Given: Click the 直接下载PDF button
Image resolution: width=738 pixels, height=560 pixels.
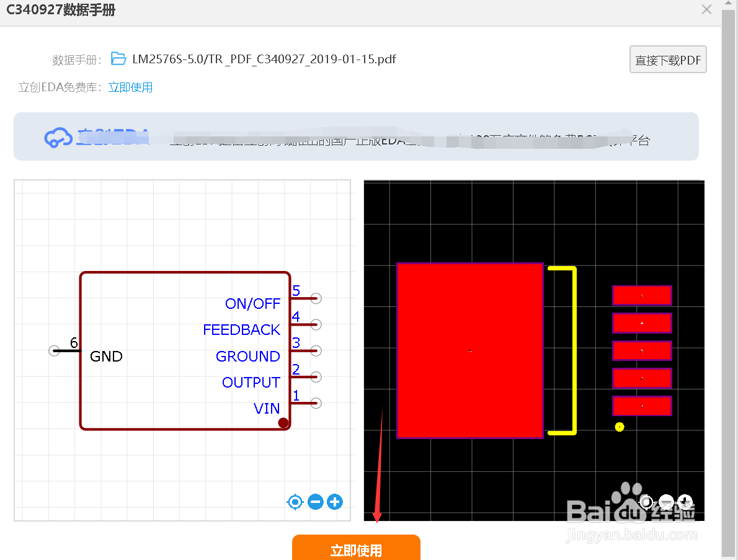Looking at the screenshot, I should [x=668, y=60].
